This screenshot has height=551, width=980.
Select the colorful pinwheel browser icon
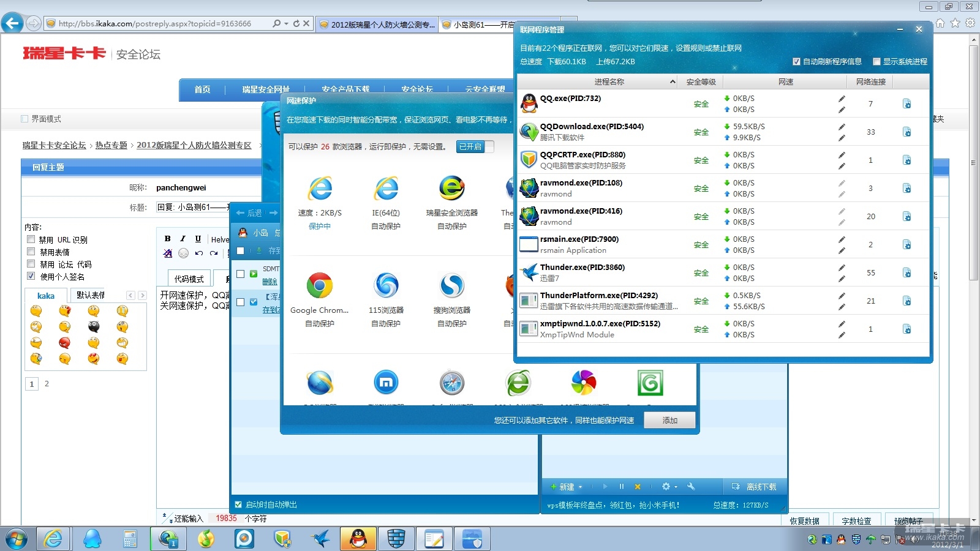pyautogui.click(x=584, y=383)
